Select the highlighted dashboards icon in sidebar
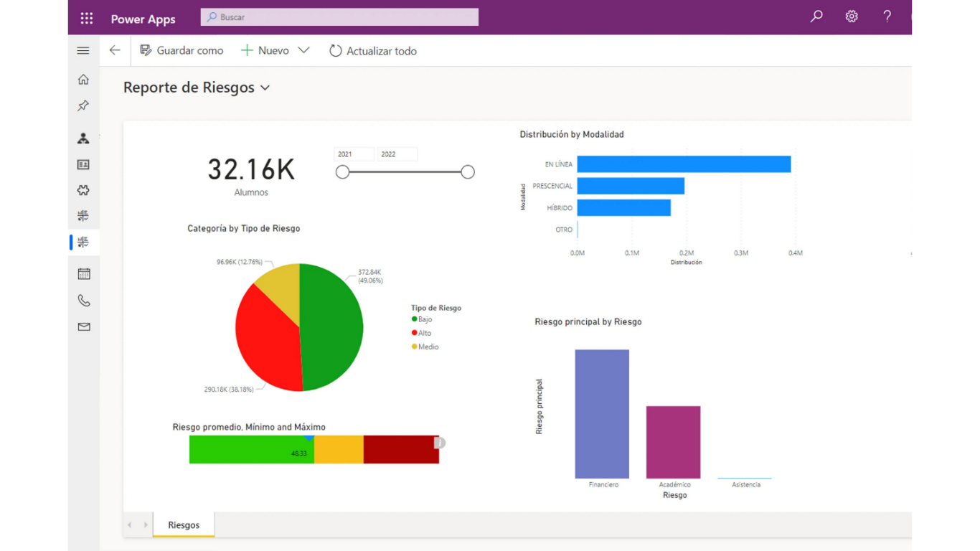This screenshot has height=551, width=980. (x=83, y=242)
